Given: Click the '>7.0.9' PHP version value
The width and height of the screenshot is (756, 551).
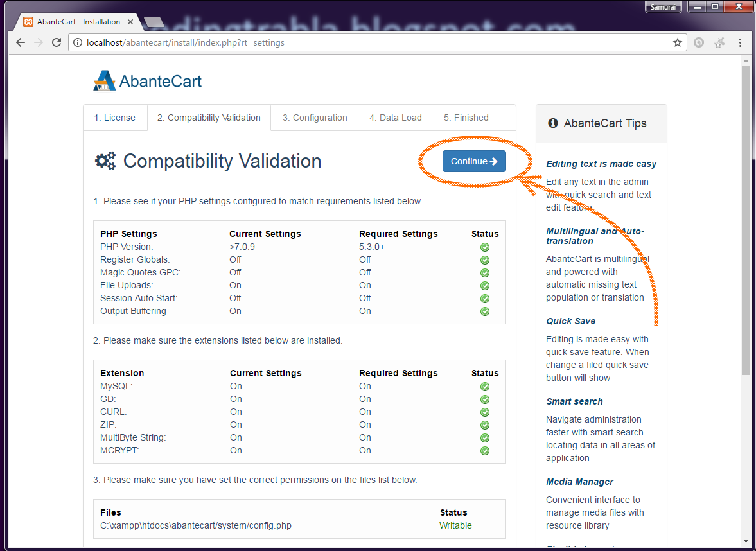Looking at the screenshot, I should point(242,247).
